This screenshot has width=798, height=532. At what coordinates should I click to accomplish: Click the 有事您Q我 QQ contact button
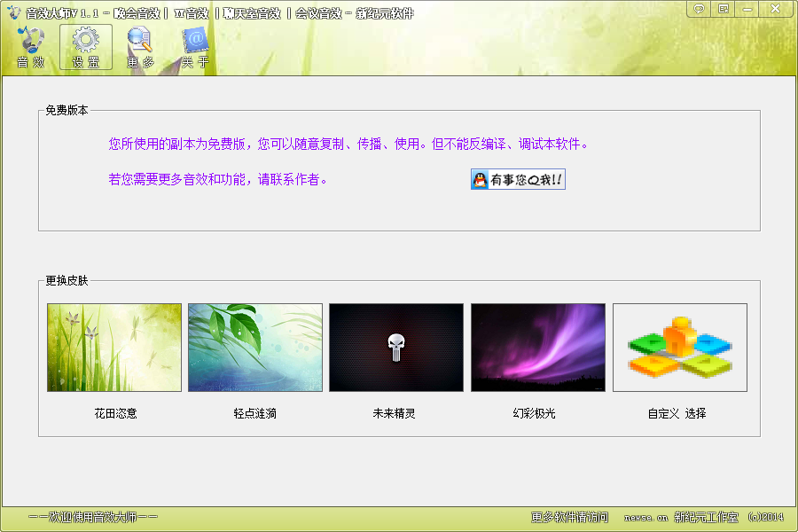click(518, 179)
